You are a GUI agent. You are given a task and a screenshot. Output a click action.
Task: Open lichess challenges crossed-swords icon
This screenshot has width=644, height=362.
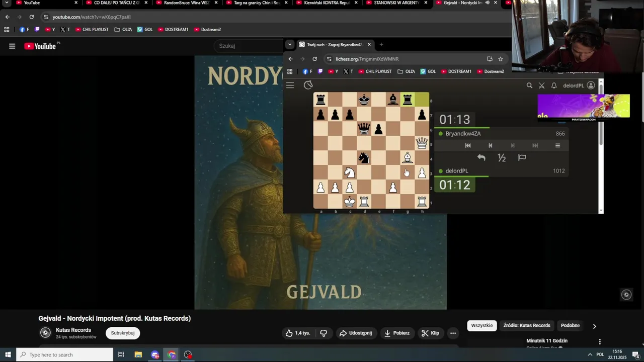coord(541,85)
